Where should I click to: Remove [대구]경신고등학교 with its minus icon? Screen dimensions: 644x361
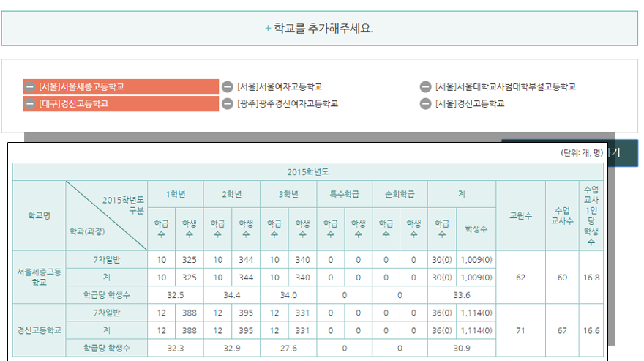[30, 104]
